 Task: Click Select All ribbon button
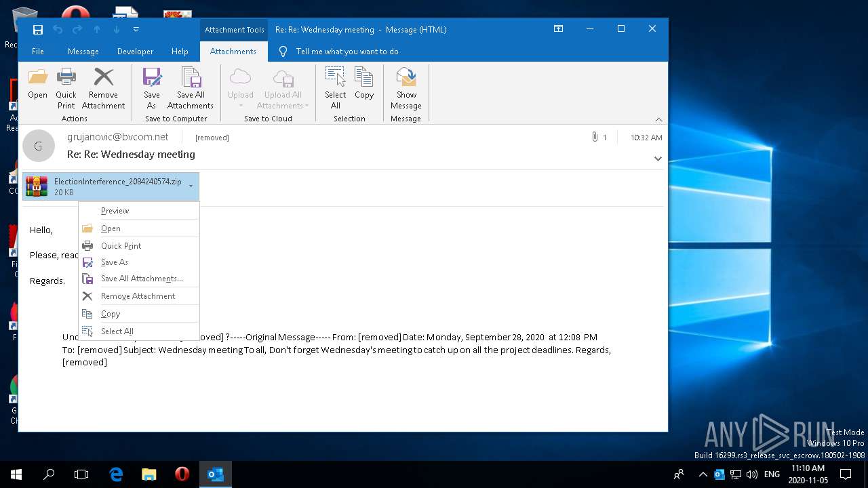click(336, 88)
